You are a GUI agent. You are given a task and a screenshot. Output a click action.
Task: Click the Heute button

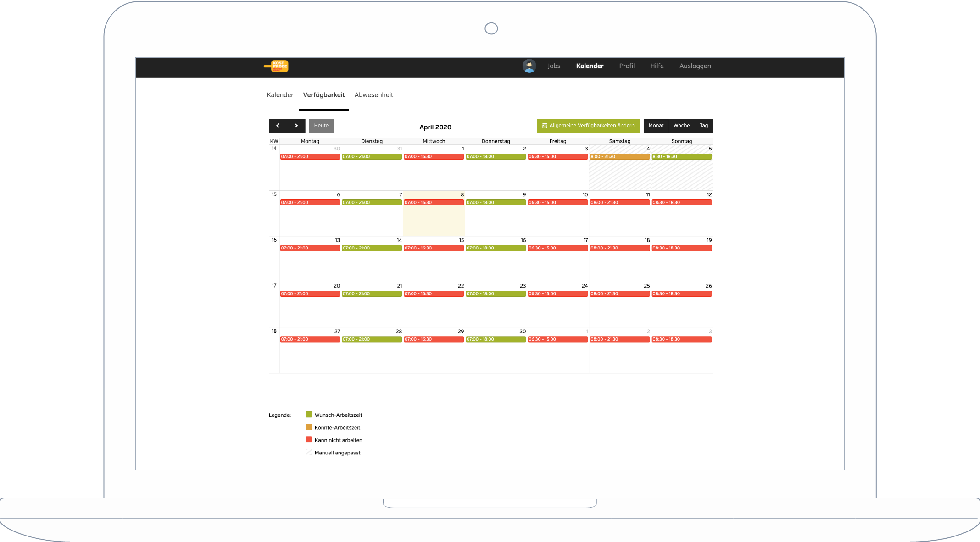[321, 126]
